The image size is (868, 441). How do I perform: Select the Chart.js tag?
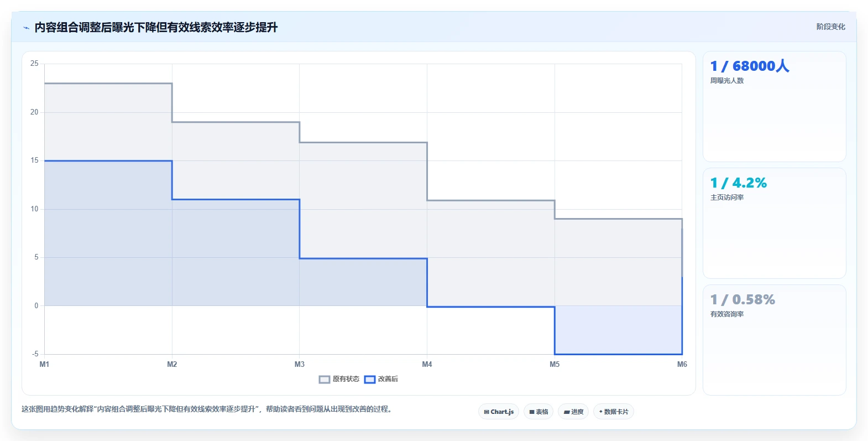coord(499,412)
